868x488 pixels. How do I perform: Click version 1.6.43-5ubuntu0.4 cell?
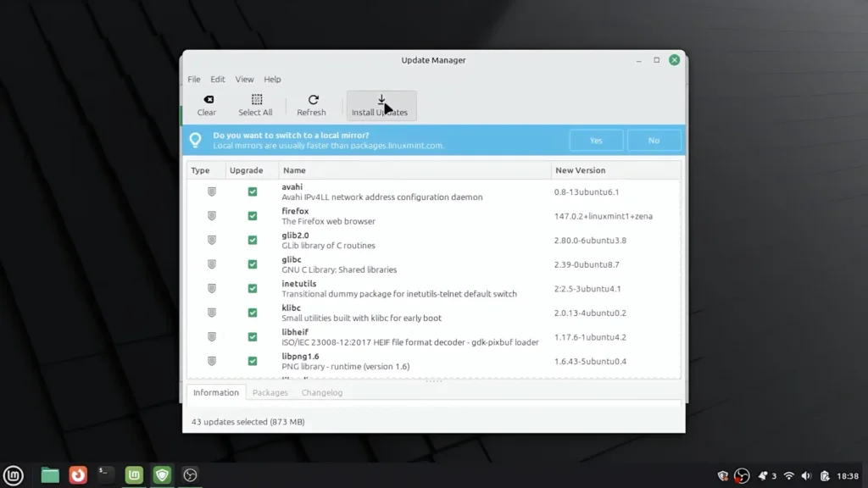pyautogui.click(x=590, y=361)
